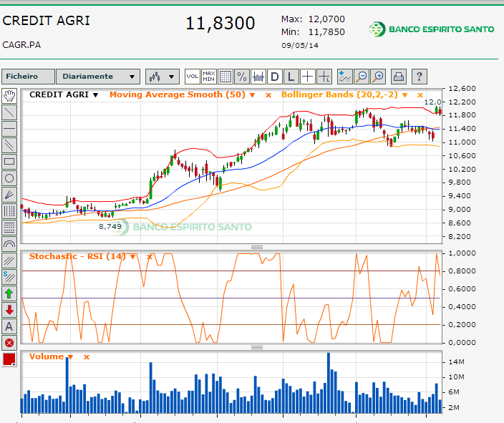Enable the crosshair cursor
504x423 pixels.
tap(308, 77)
